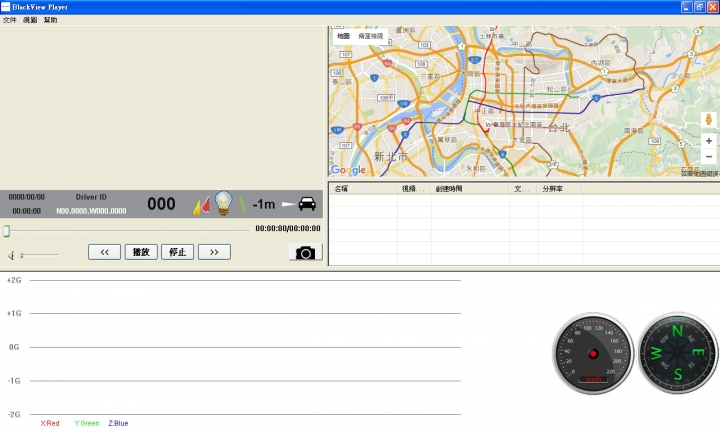Image resolution: width=720 pixels, height=433 pixels.
Task: Click the 播放 play button
Action: click(141, 252)
